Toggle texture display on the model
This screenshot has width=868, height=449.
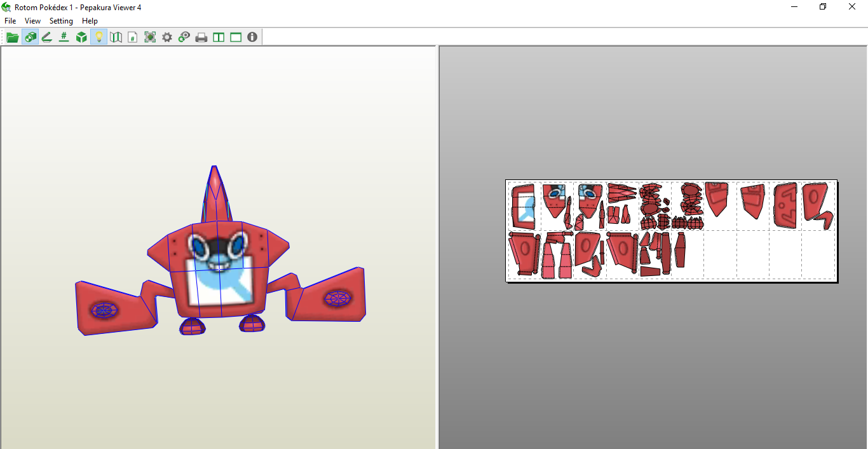click(x=30, y=37)
